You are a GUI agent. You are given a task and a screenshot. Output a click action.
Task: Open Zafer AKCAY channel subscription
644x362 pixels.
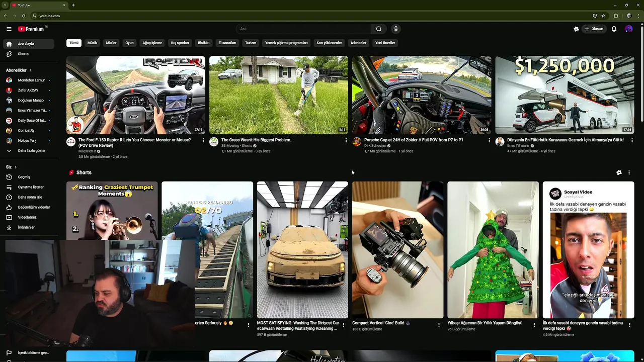point(28,90)
